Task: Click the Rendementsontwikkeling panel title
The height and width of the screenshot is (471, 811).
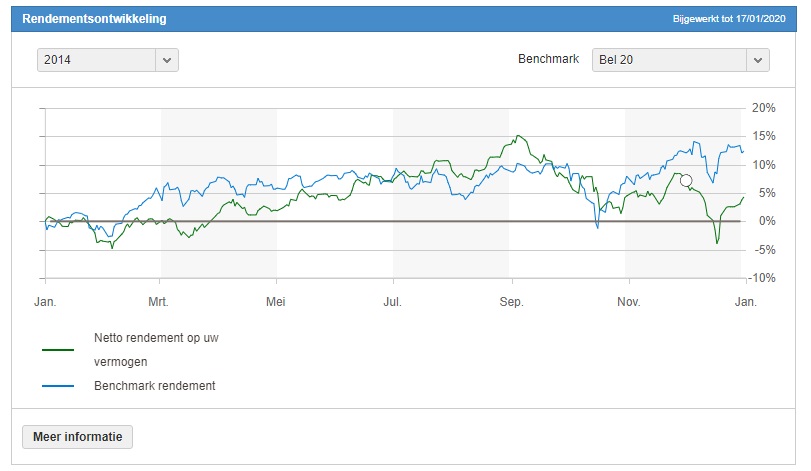Action: click(95, 19)
